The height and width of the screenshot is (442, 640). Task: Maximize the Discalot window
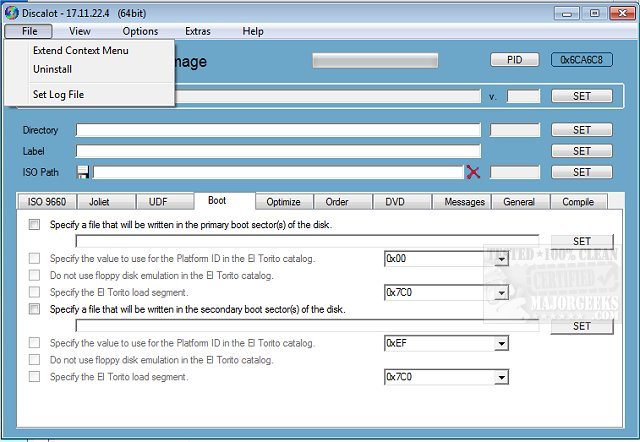coord(594,13)
